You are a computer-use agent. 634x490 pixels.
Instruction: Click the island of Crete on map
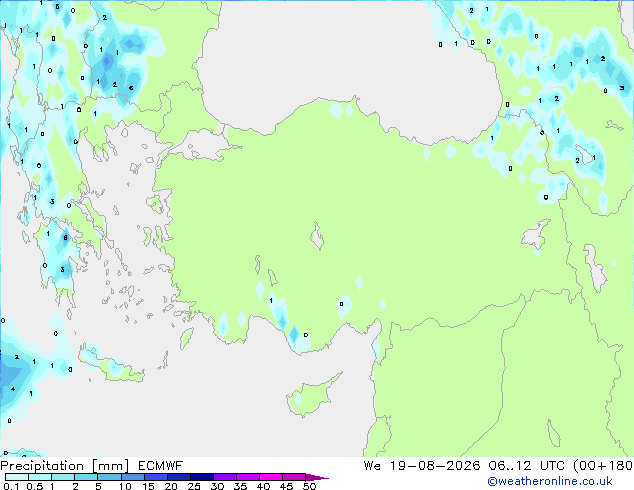(x=110, y=365)
